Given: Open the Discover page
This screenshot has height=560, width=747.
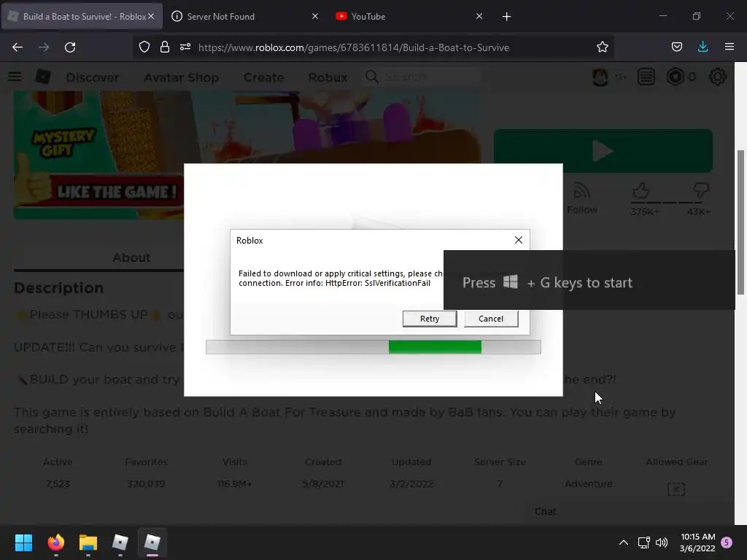Looking at the screenshot, I should click(x=93, y=77).
